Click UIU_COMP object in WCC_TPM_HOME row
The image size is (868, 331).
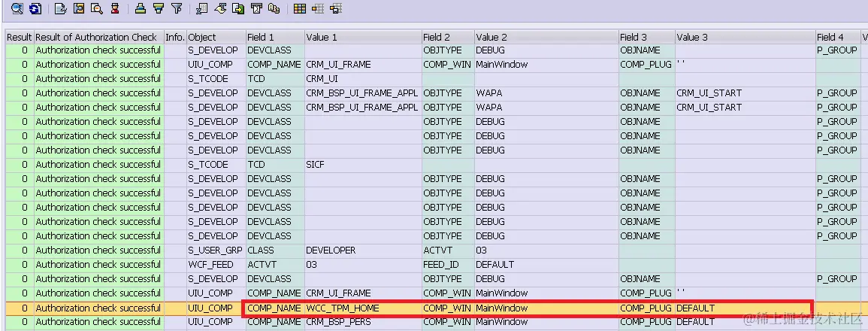[216, 308]
